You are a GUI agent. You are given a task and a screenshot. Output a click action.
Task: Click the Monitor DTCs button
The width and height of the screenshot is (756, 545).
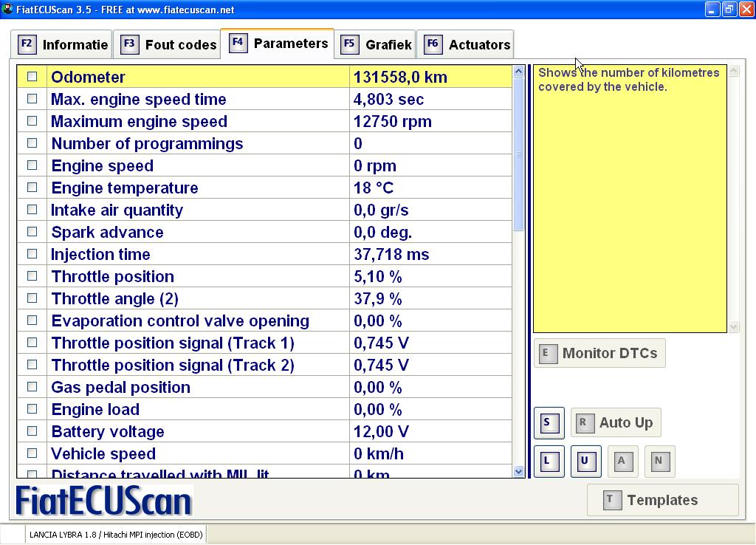[x=599, y=353]
